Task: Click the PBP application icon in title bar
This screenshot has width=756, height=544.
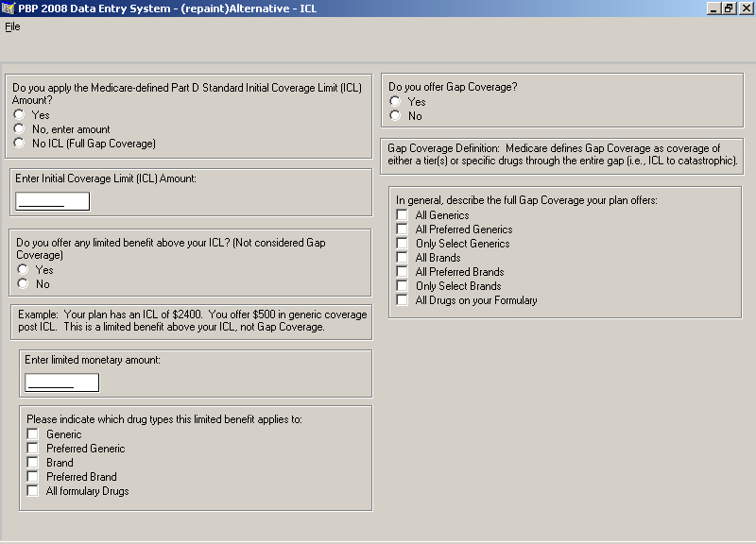Action: (x=9, y=8)
